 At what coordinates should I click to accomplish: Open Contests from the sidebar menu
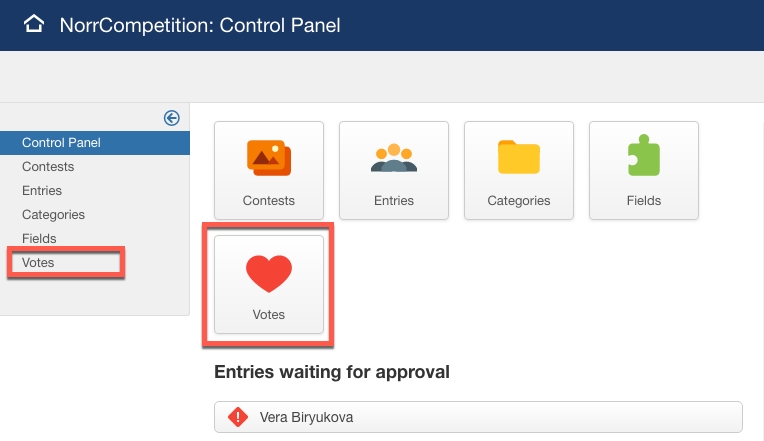click(48, 167)
